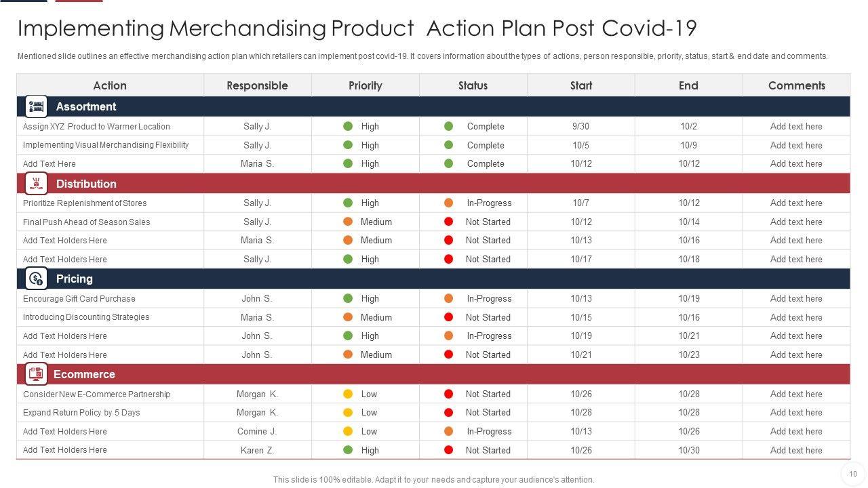The width and height of the screenshot is (868, 488).
Task: Click the slide title text
Action: coord(357,28)
